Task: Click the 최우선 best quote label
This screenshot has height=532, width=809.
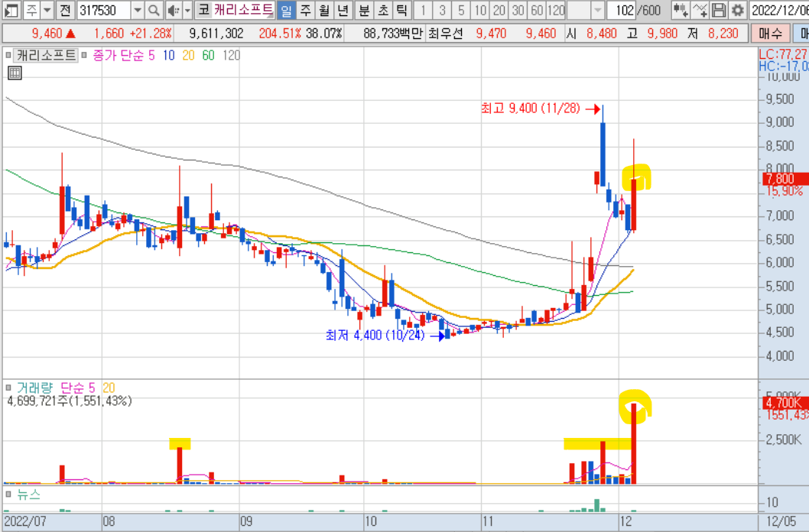Action: click(446, 34)
